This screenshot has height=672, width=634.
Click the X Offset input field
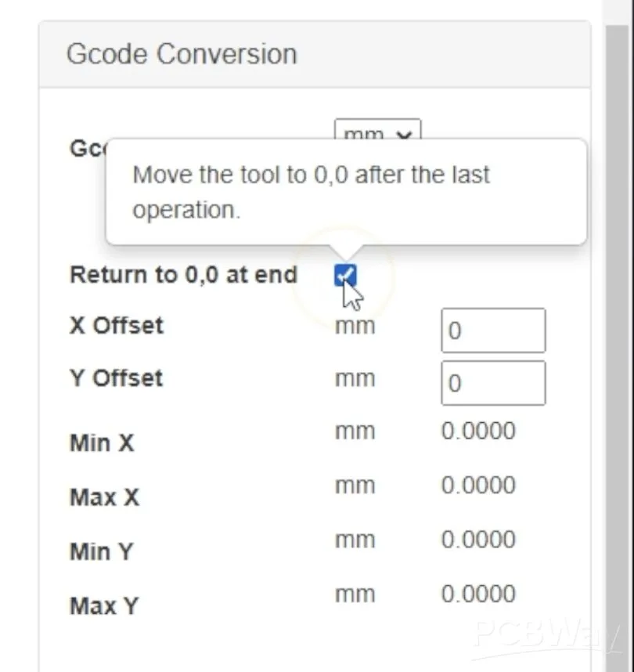(493, 331)
